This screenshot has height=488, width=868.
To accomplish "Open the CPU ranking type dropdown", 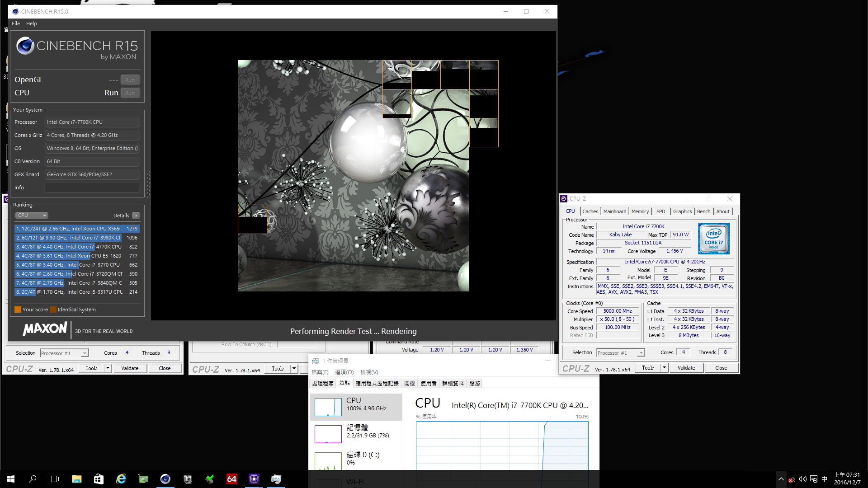I will click(x=32, y=216).
